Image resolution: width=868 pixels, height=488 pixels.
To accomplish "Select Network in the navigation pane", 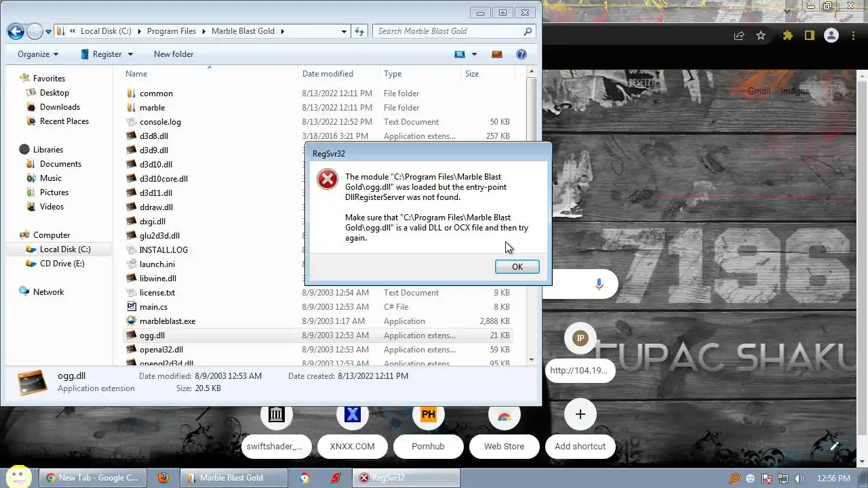I will (49, 292).
